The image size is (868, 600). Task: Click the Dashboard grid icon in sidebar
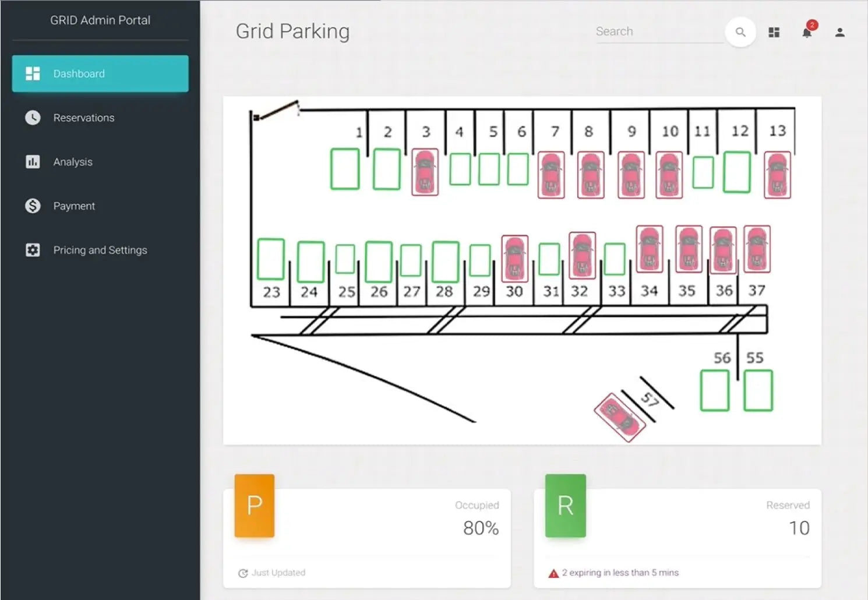click(33, 73)
